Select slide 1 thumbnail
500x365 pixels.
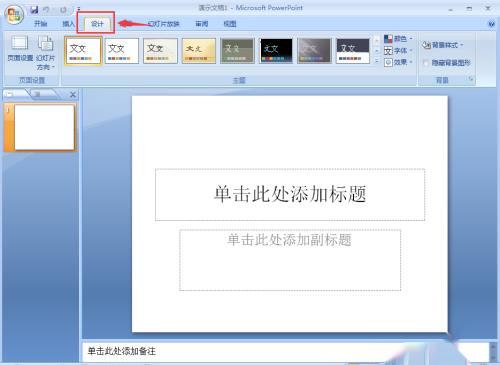coord(44,127)
